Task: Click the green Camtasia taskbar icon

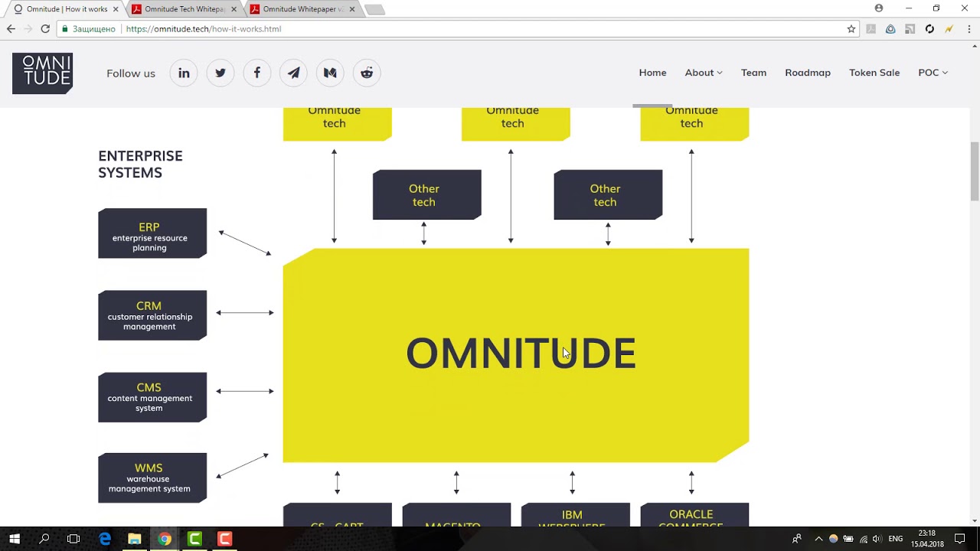Action: (194, 539)
